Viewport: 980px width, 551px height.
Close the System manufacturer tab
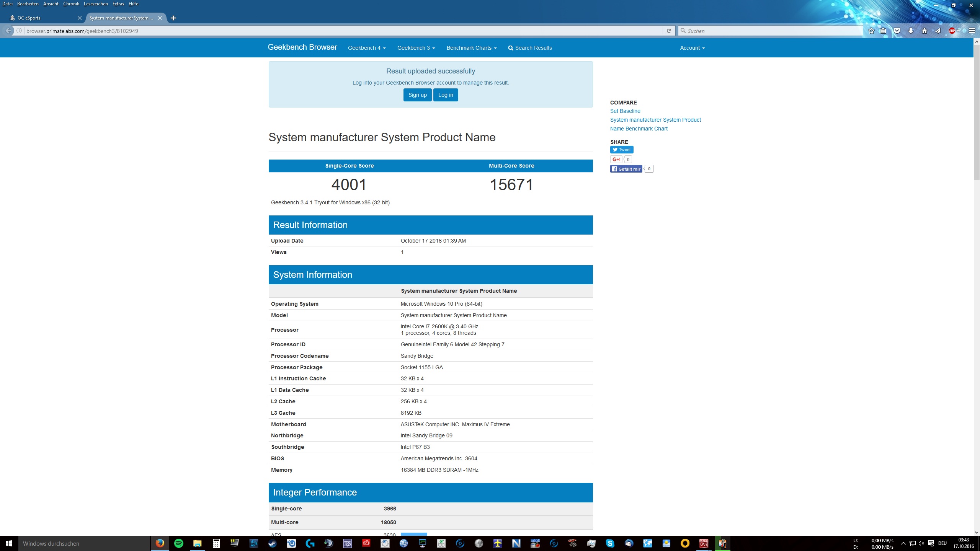point(160,18)
